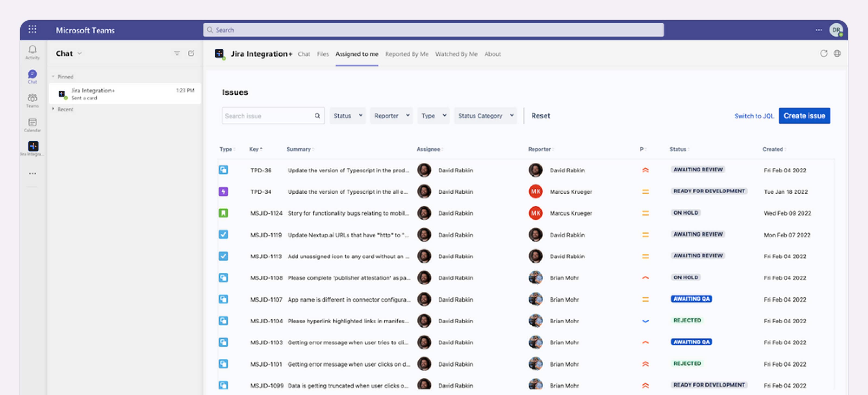Click the 'Wed Feb 09 2022' created date
The image size is (868, 395).
tap(787, 213)
